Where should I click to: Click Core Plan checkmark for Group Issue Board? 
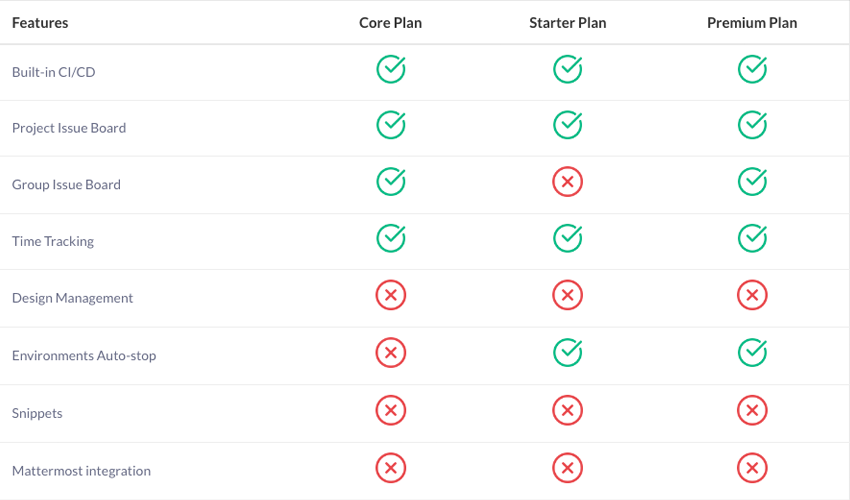click(x=391, y=182)
